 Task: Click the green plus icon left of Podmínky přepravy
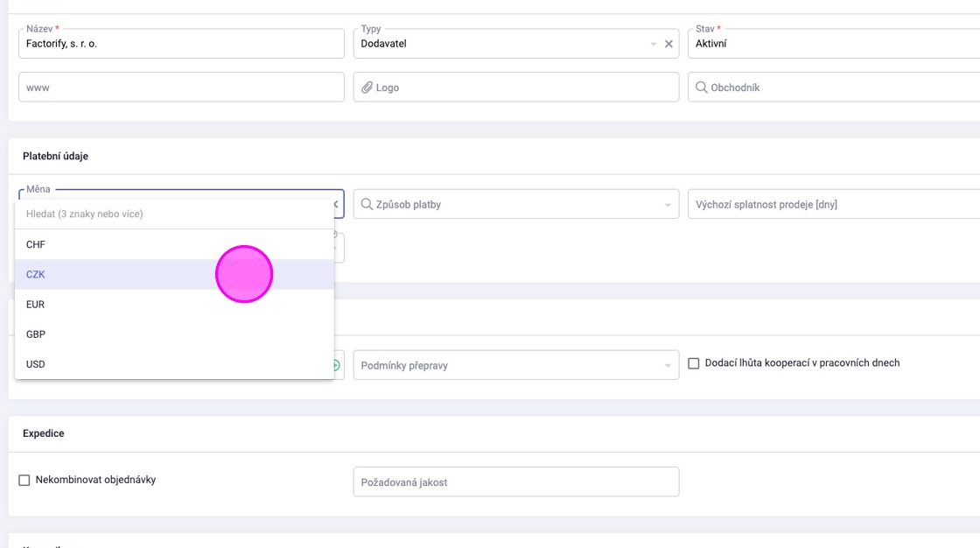[x=336, y=365]
